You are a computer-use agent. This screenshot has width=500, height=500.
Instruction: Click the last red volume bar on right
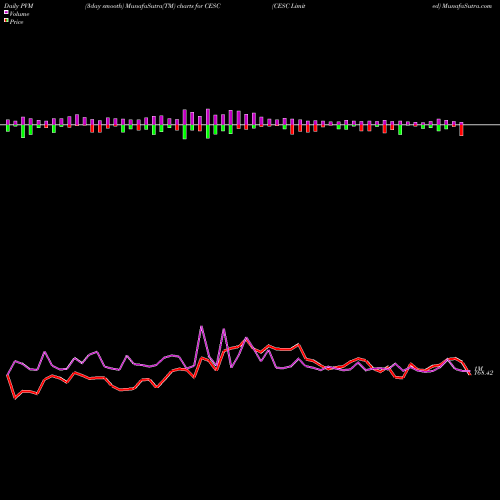tap(461, 130)
